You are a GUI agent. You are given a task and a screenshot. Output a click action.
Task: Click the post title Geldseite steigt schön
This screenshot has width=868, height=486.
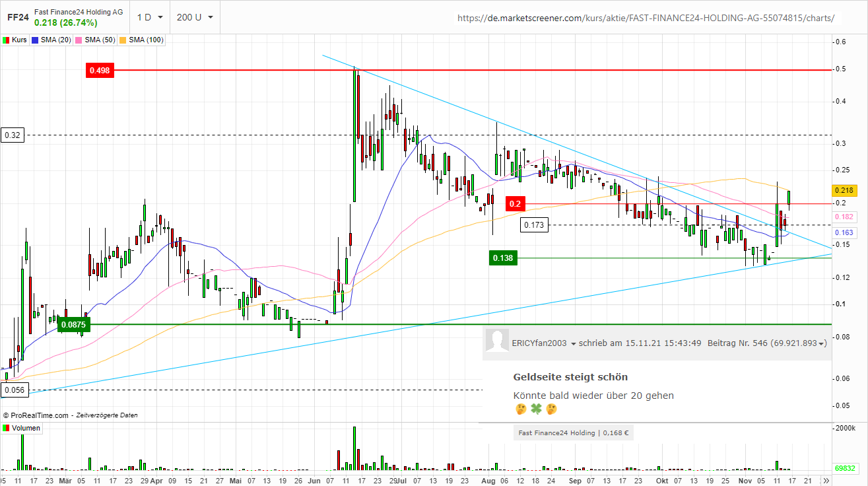pyautogui.click(x=570, y=377)
